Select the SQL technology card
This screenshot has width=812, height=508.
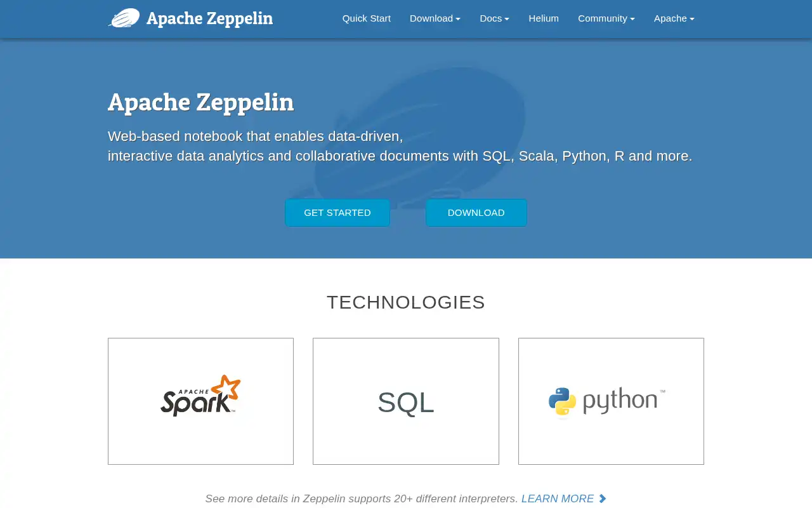(406, 401)
